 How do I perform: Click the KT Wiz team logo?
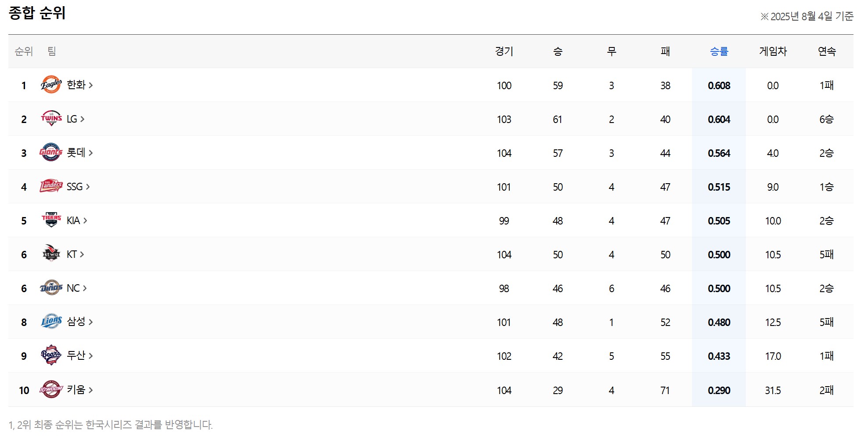(x=51, y=254)
